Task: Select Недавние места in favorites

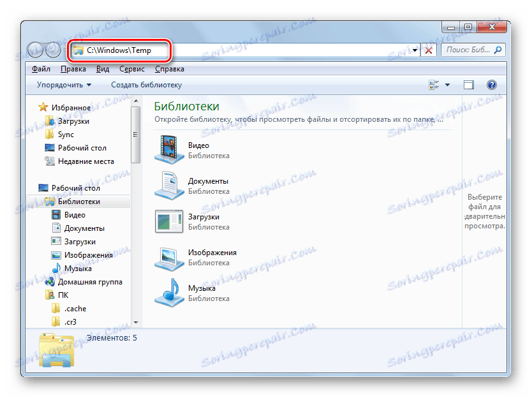Action: pos(86,161)
